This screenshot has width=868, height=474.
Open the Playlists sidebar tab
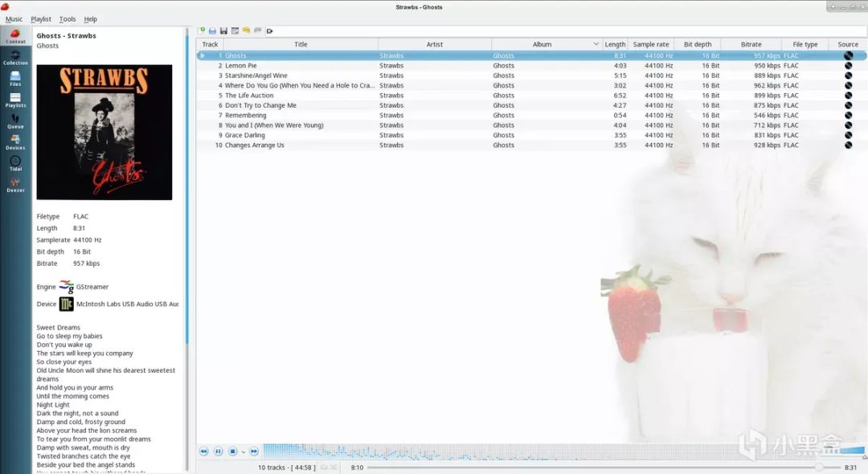tap(15, 100)
